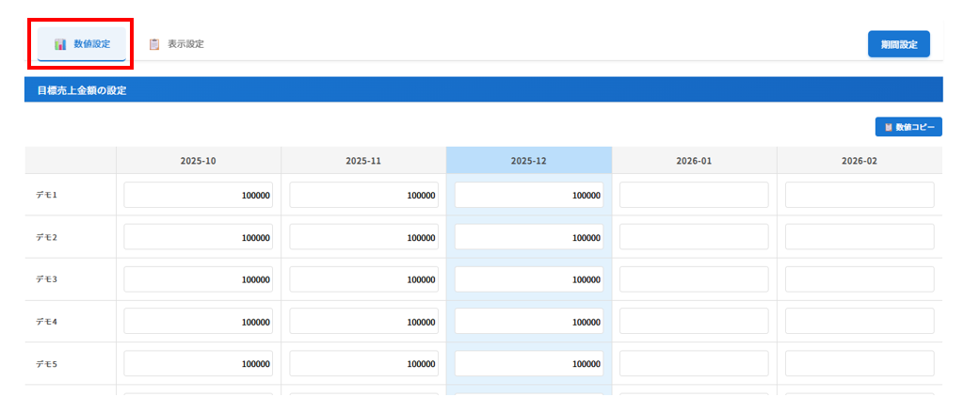Image resolution: width=980 pixels, height=413 pixels.
Task: Click the デモ3 row label
Action: [47, 279]
